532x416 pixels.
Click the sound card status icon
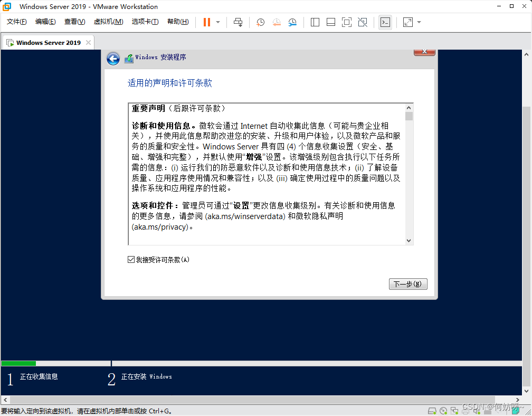(477, 411)
